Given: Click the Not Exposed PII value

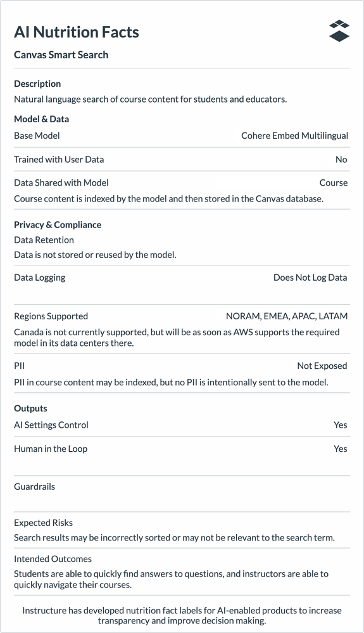Looking at the screenshot, I should pos(322,366).
